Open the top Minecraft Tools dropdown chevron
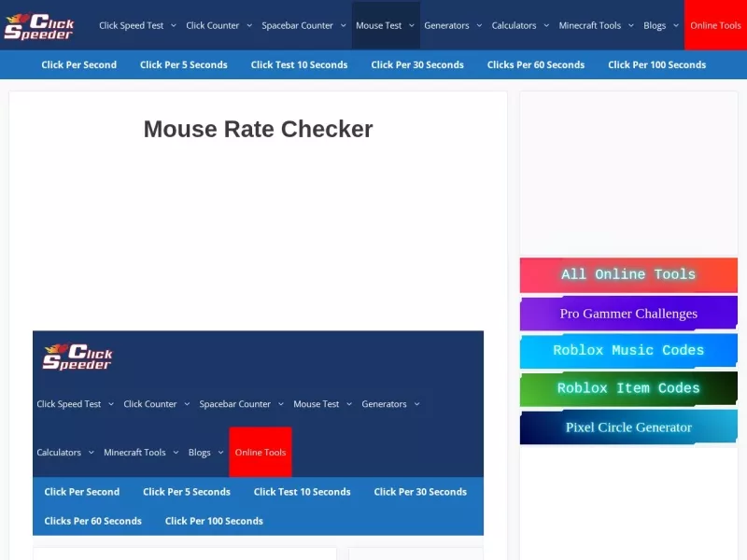The image size is (747, 560). pos(631,25)
